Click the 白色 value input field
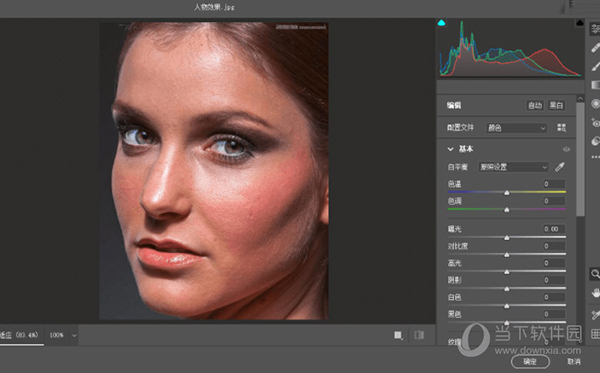The height and width of the screenshot is (373, 600). point(554,297)
